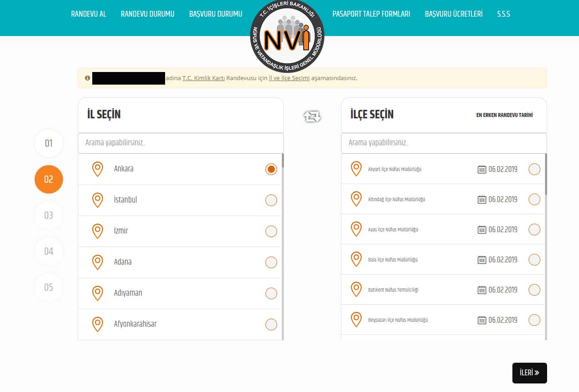This screenshot has height=392, width=579.
Task: Click the swap arrows icon between lists
Action: [312, 117]
